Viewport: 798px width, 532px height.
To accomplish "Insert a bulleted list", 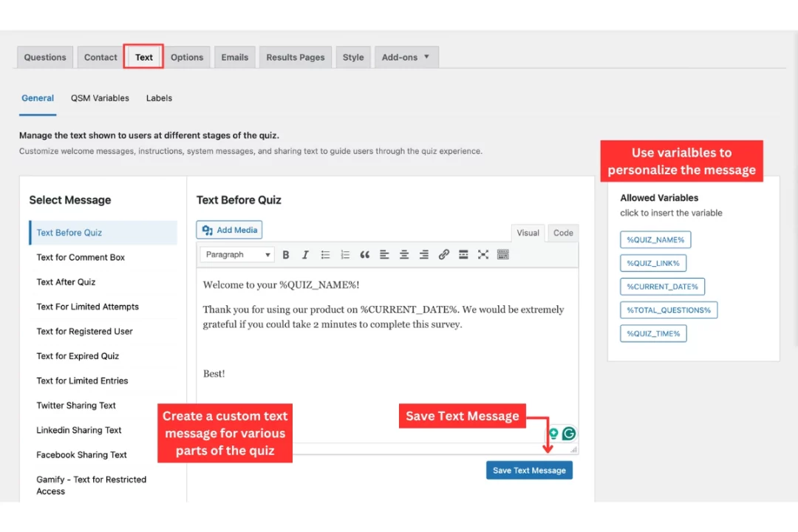I will [x=325, y=254].
